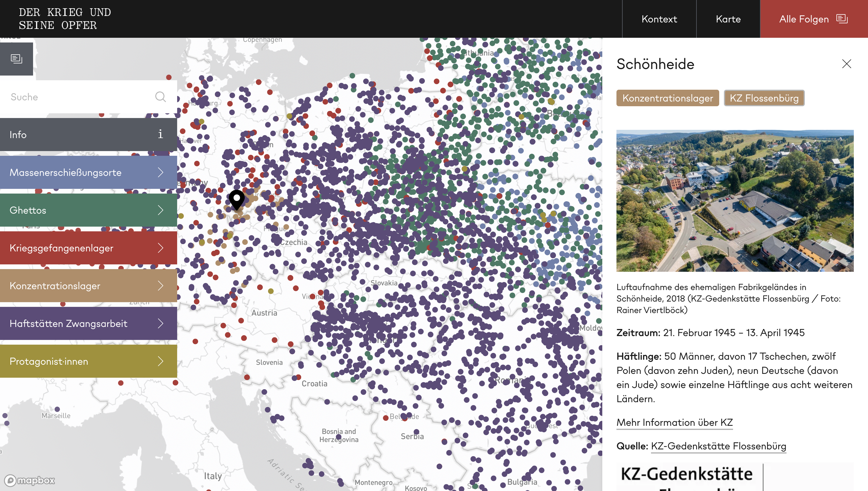The image size is (868, 491).
Task: Expand the Kriegsgefangenenlager category
Action: coord(160,248)
